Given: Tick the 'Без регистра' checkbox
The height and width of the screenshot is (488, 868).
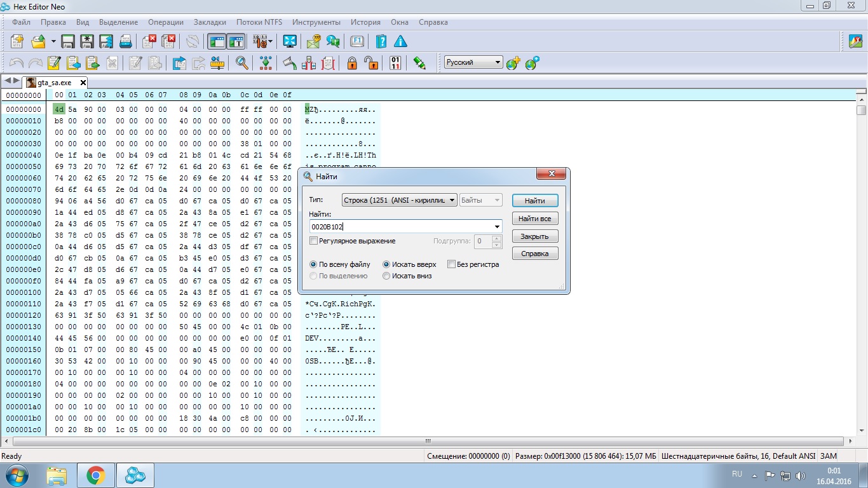Looking at the screenshot, I should point(452,264).
